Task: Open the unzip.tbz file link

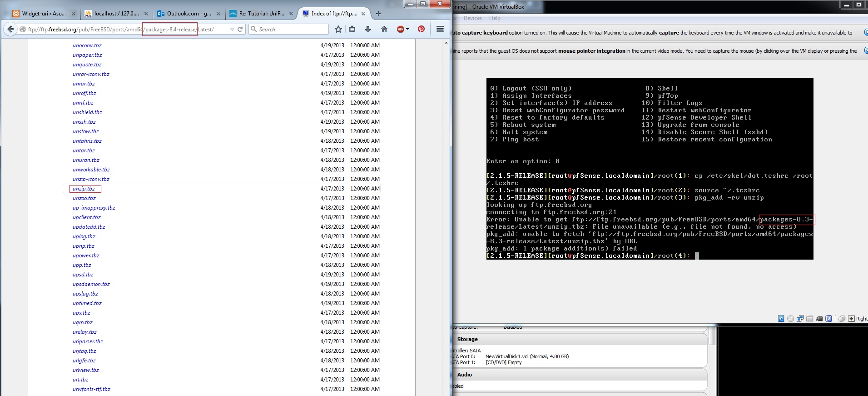Action: pyautogui.click(x=84, y=189)
